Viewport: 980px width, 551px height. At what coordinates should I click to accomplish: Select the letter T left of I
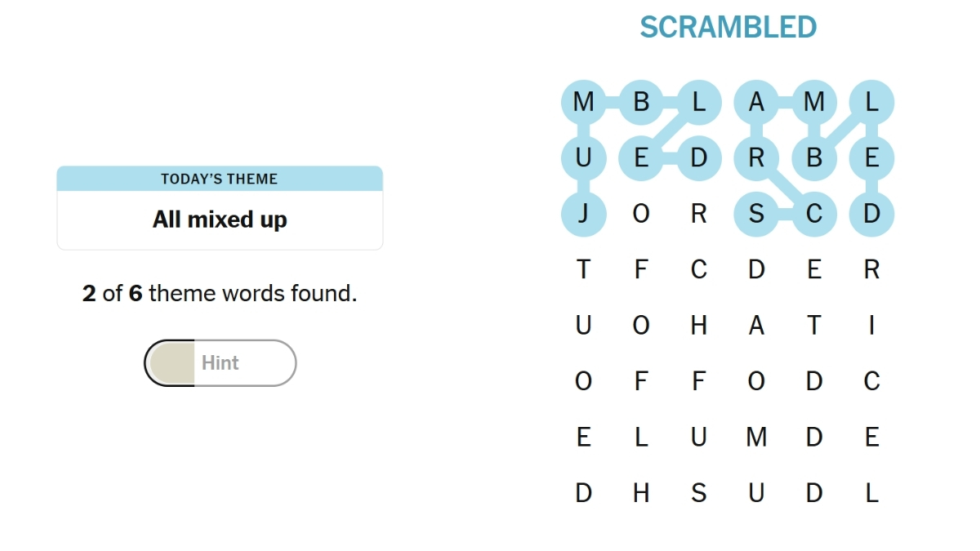coord(813,325)
